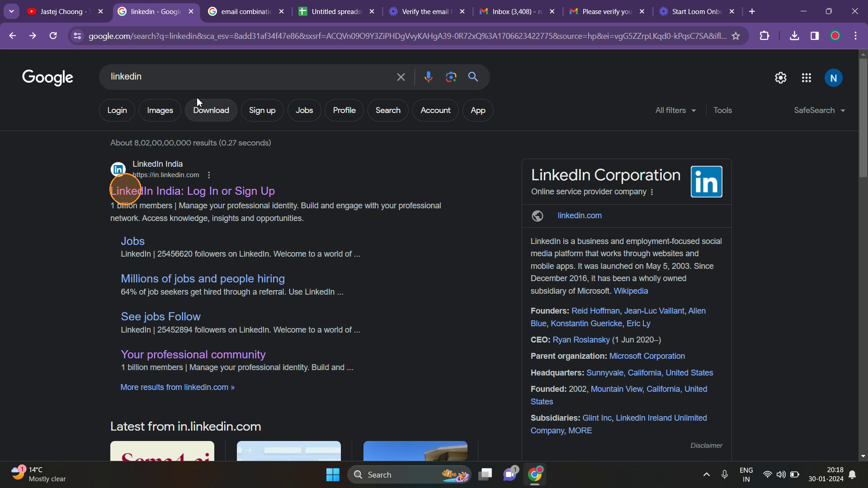Open a new browser tab
The image size is (868, 488).
[752, 11]
